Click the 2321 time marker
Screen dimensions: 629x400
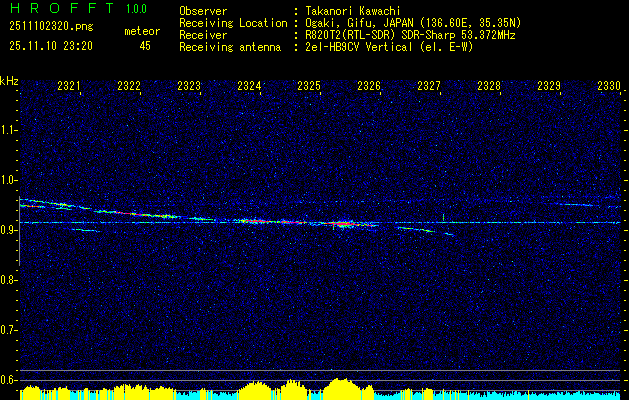[69, 87]
